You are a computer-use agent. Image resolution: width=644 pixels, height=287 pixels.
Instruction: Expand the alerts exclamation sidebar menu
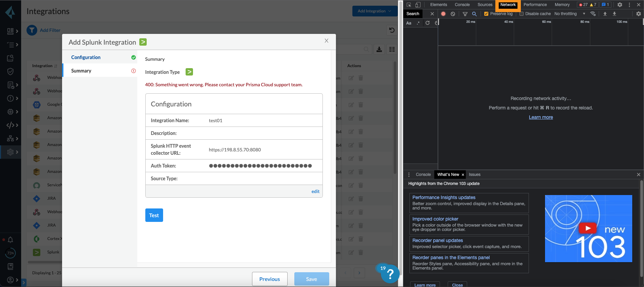(12, 98)
